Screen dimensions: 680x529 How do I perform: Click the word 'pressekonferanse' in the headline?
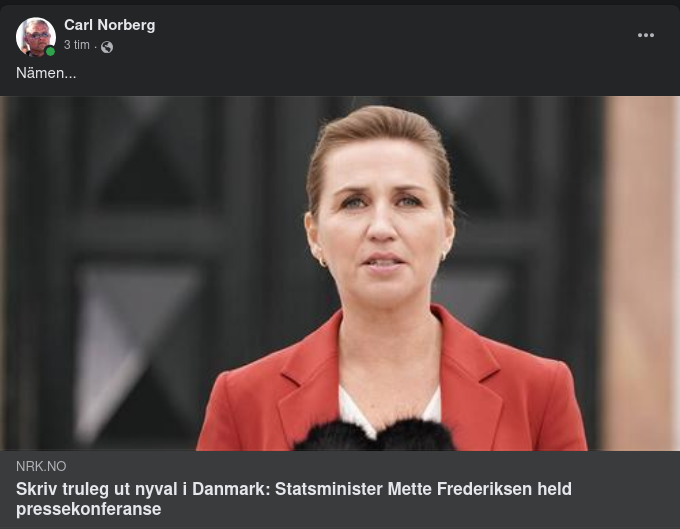(x=88, y=509)
